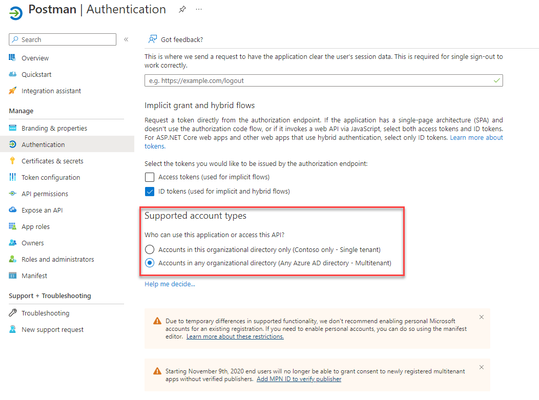
Task: Select multitenant accounts radio option
Action: (150, 263)
